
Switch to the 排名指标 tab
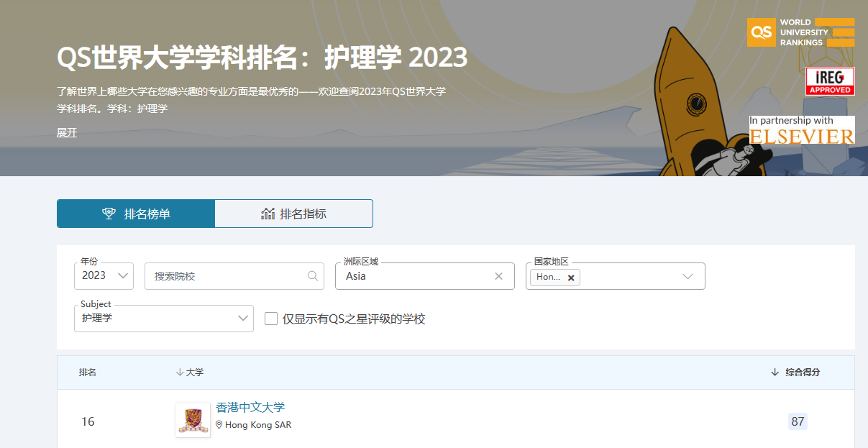[x=293, y=214]
